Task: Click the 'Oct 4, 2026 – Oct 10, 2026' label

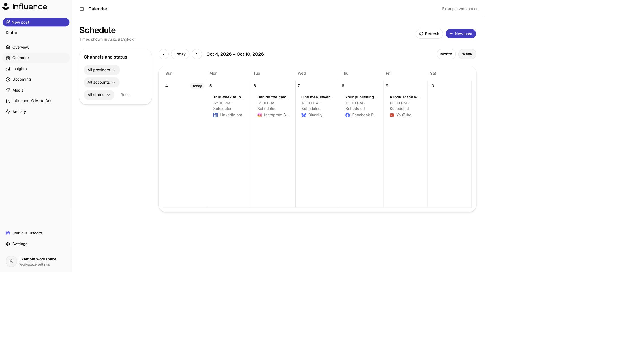Action: [235, 54]
